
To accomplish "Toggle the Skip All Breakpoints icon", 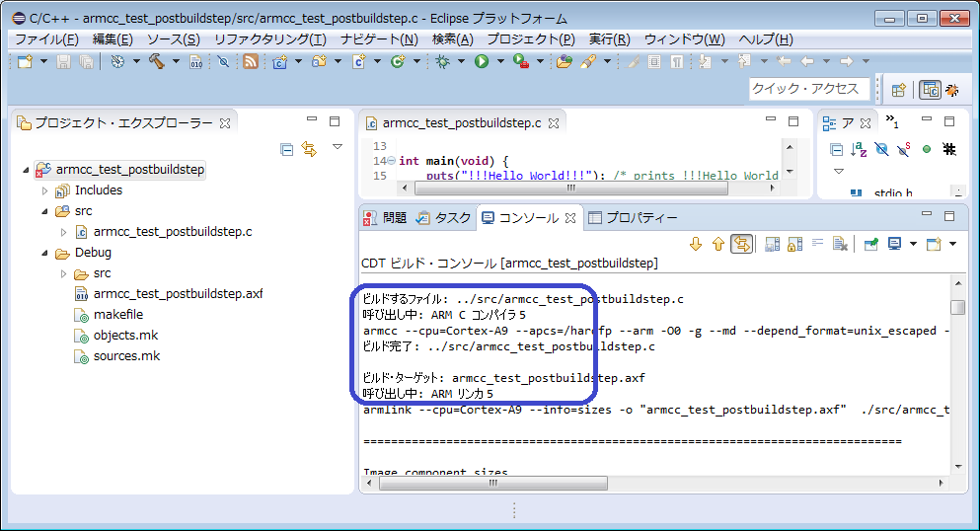I will pos(223,61).
